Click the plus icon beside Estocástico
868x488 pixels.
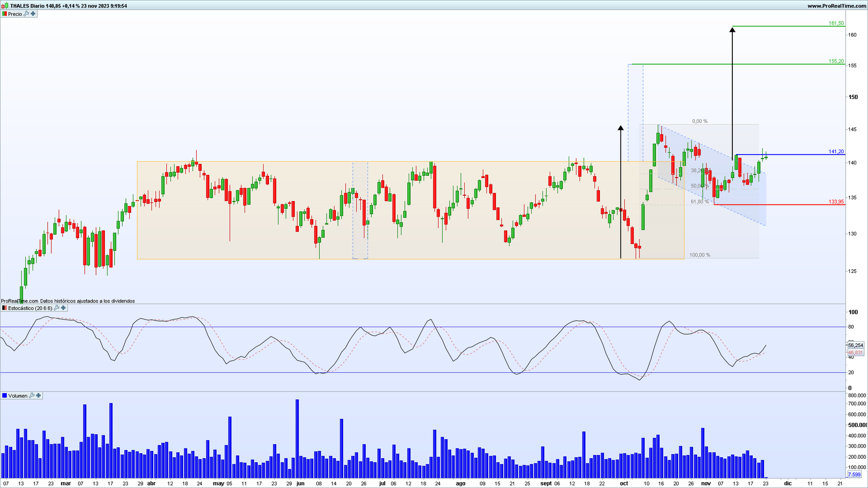click(63, 308)
